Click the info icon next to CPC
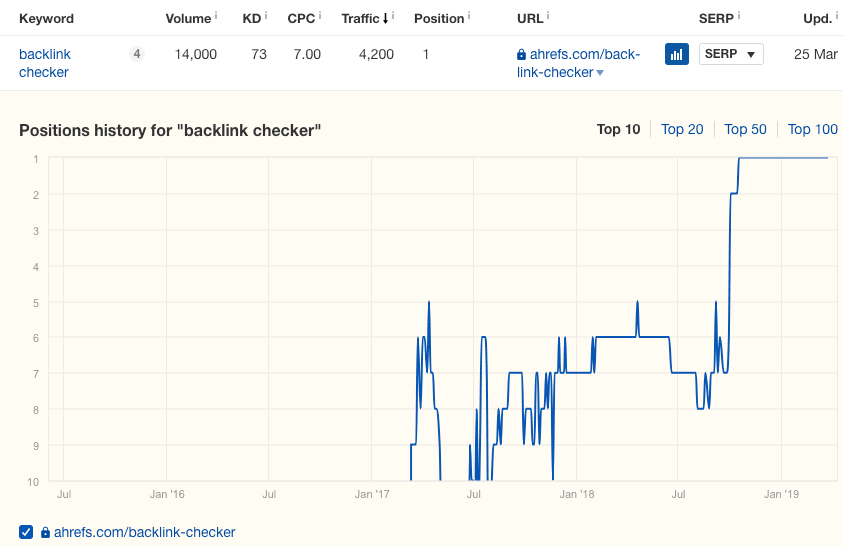The height and width of the screenshot is (546, 843). [320, 16]
